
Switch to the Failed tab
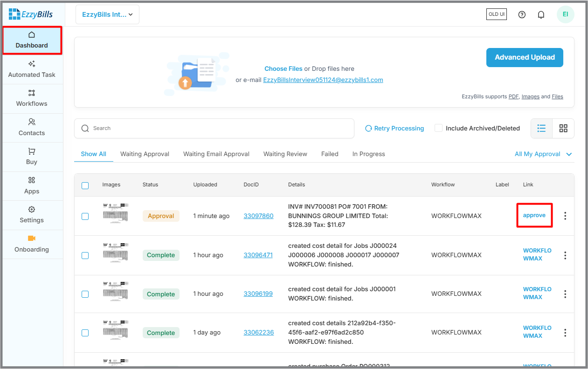click(330, 154)
